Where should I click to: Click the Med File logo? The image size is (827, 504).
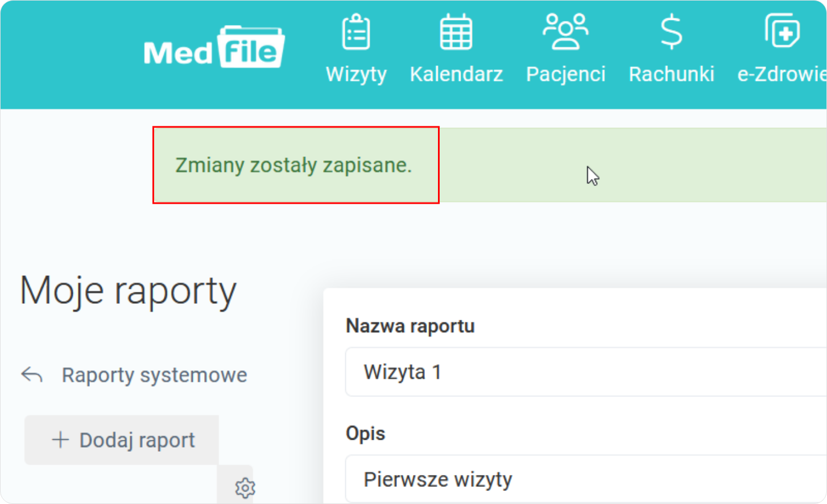[214, 47]
